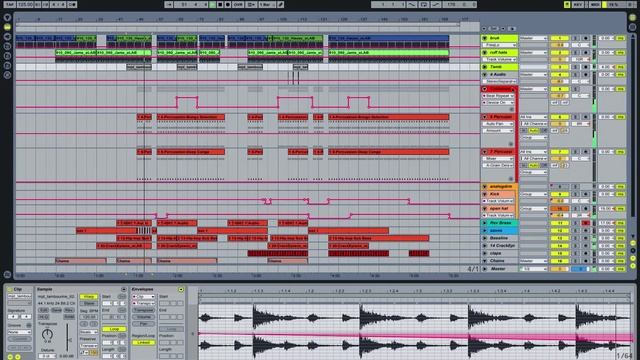Select the Tamb track title

(496, 67)
